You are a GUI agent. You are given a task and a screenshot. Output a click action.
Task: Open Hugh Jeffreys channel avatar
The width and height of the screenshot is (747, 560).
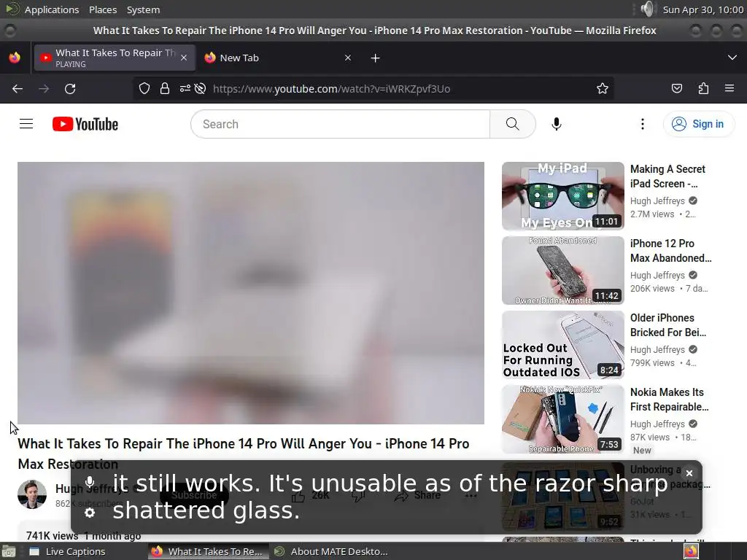tap(32, 494)
